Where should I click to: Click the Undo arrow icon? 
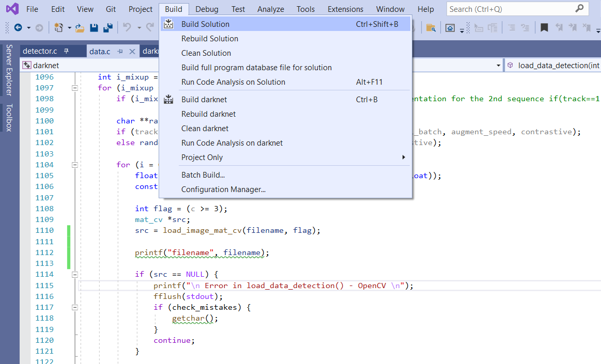tap(127, 27)
